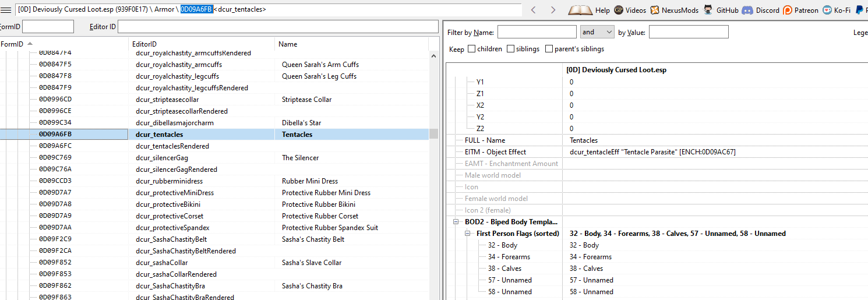Click EITM Object Effect enchantment value
Screen dimensions: 868x300
coord(652,152)
